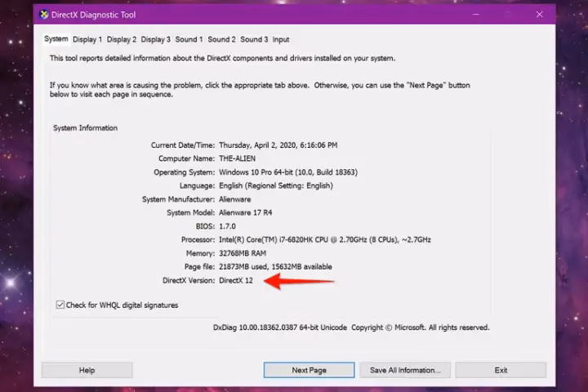This screenshot has height=392, width=588.
Task: Close the DirectX Diagnostic Tool window
Action: coord(539,14)
